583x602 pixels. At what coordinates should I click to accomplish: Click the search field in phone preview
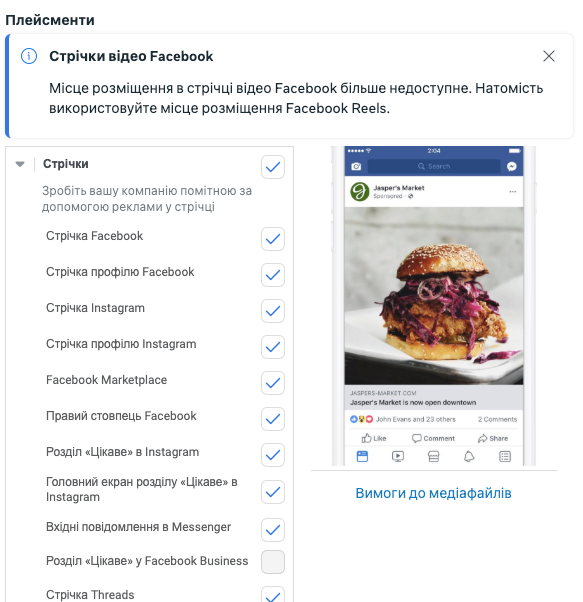click(x=434, y=166)
